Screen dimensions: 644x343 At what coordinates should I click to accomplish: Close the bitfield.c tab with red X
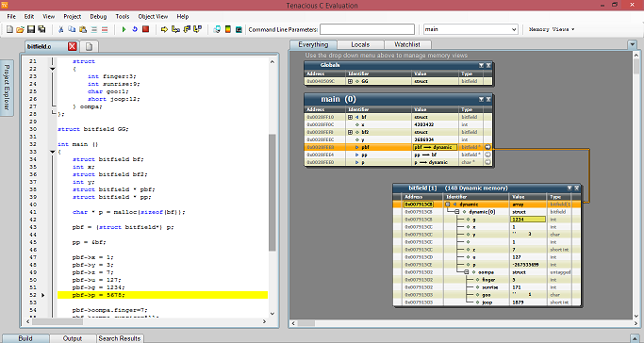coord(73,46)
